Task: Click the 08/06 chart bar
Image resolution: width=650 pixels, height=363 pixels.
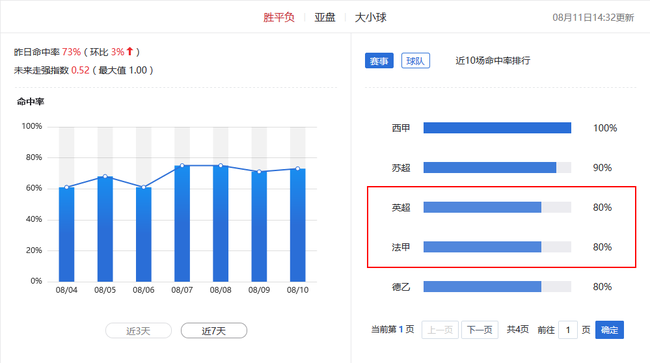Action: (x=144, y=234)
